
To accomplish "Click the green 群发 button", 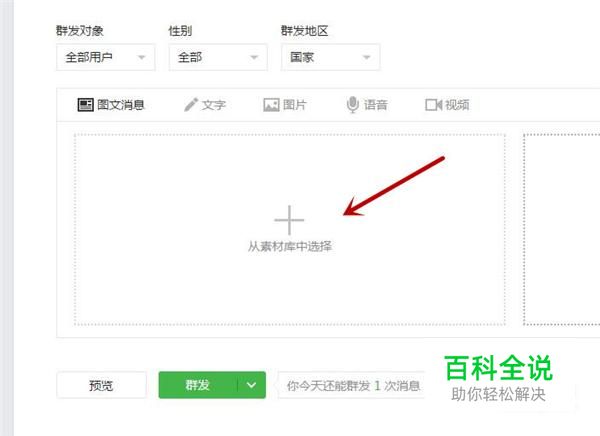I will [x=197, y=385].
